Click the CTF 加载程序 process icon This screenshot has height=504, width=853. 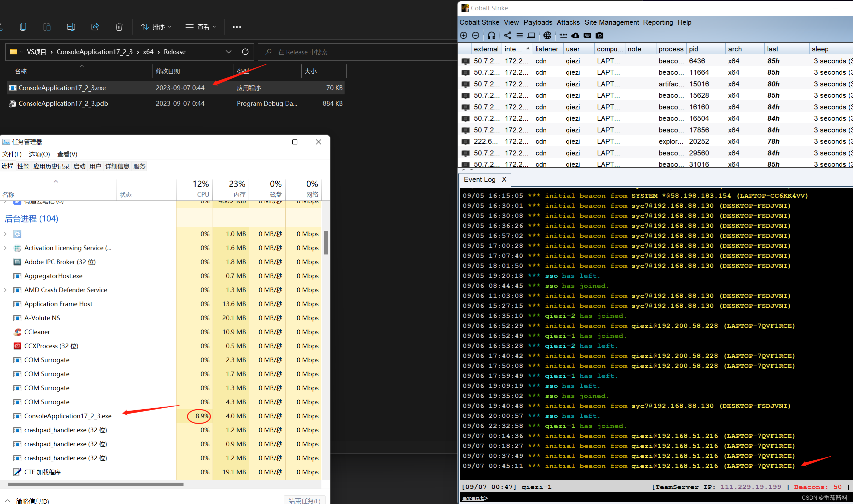pos(17,472)
